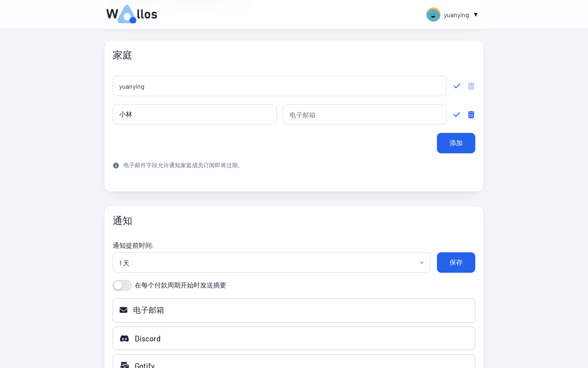Focus the 小林 name field
The height and width of the screenshot is (368, 588).
pyautogui.click(x=195, y=114)
